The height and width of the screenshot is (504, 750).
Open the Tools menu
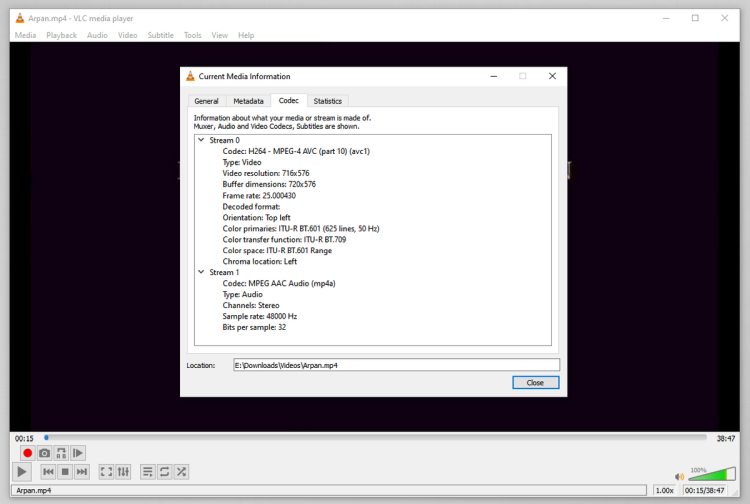click(x=192, y=35)
